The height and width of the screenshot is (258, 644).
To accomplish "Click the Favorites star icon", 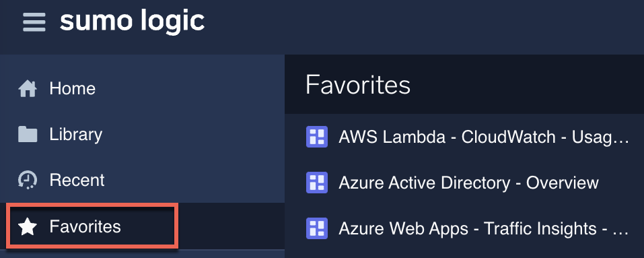I will point(28,226).
